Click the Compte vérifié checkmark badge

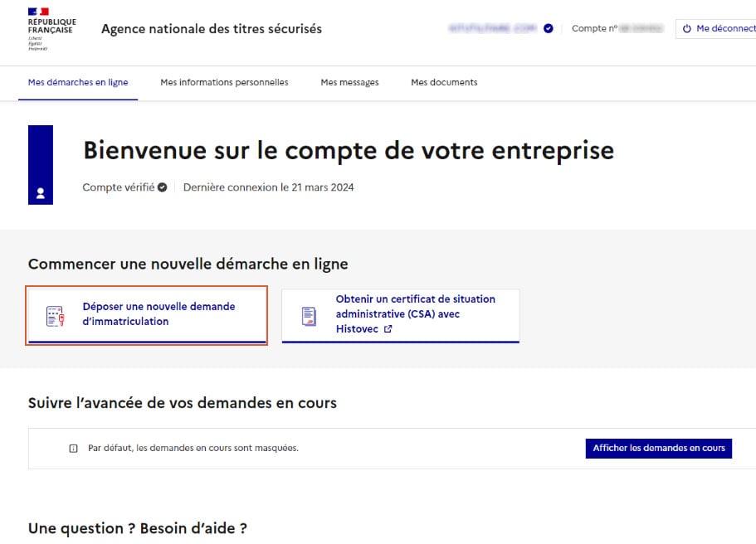pyautogui.click(x=163, y=187)
